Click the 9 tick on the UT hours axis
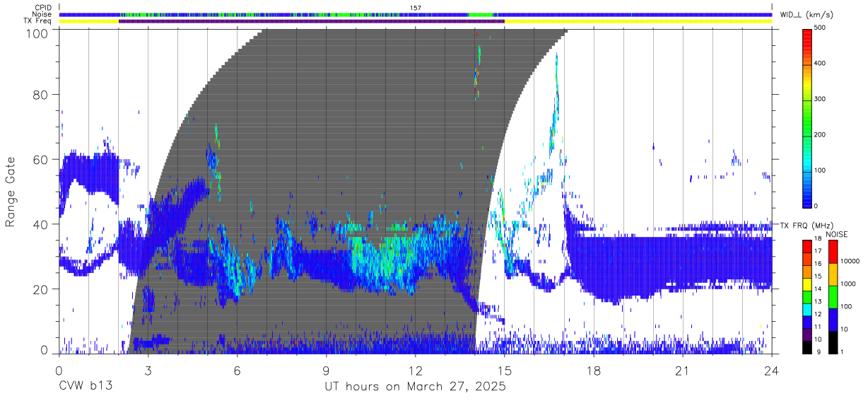This screenshot has width=868, height=401. click(x=327, y=370)
